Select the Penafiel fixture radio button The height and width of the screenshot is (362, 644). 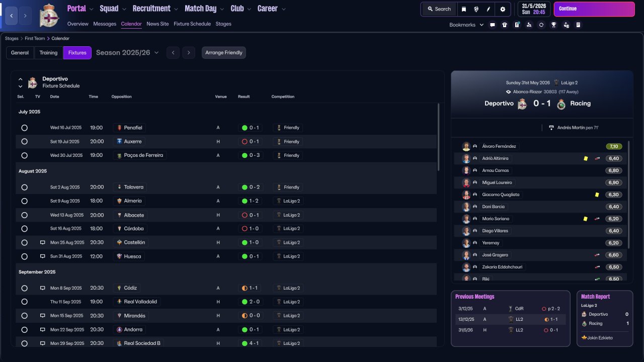click(x=24, y=128)
